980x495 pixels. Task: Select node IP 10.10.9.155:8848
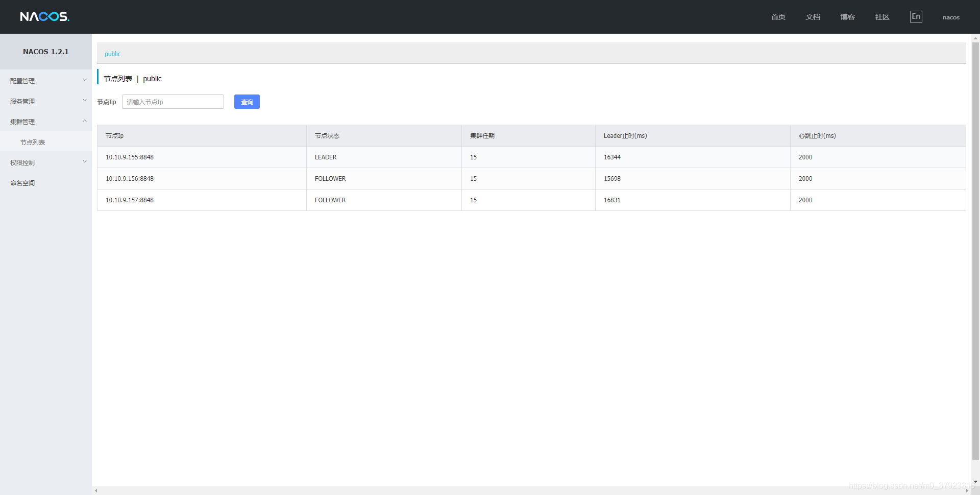[x=130, y=157]
